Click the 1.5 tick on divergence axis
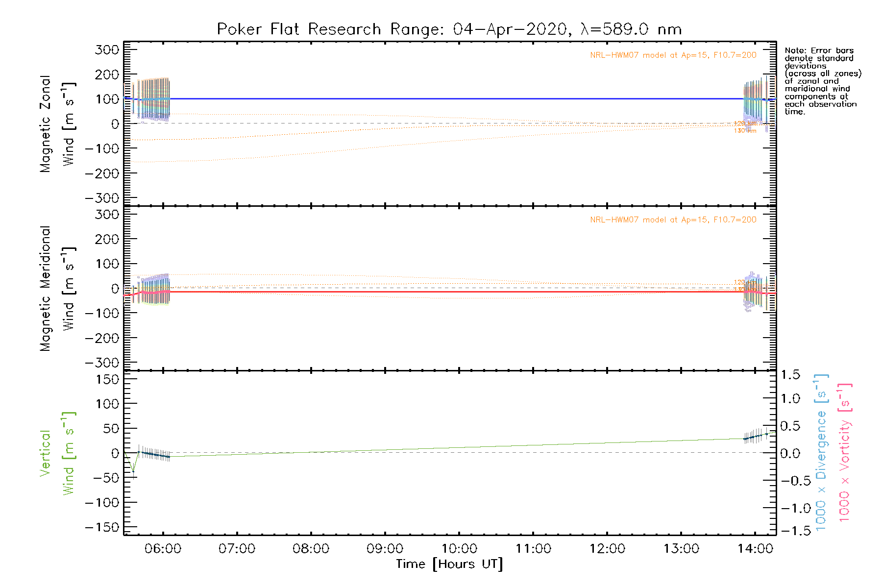 791,375
